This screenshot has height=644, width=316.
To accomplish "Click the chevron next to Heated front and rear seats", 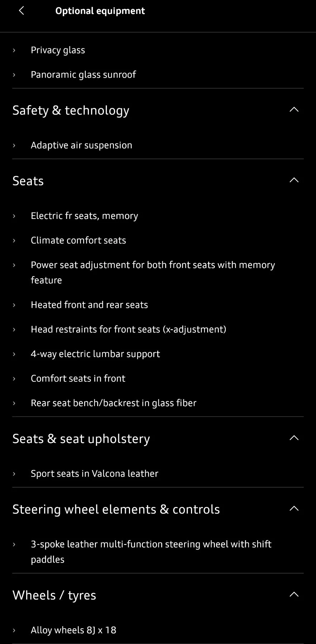I will pos(14,304).
